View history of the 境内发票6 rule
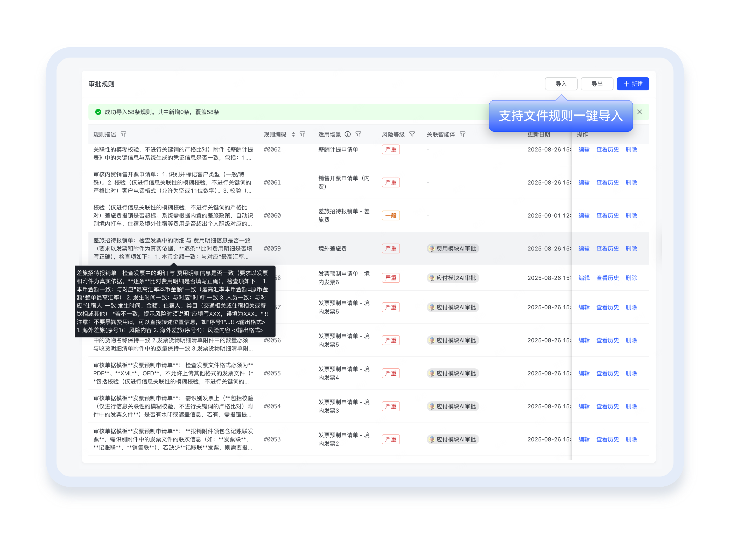730x560 pixels. (607, 278)
